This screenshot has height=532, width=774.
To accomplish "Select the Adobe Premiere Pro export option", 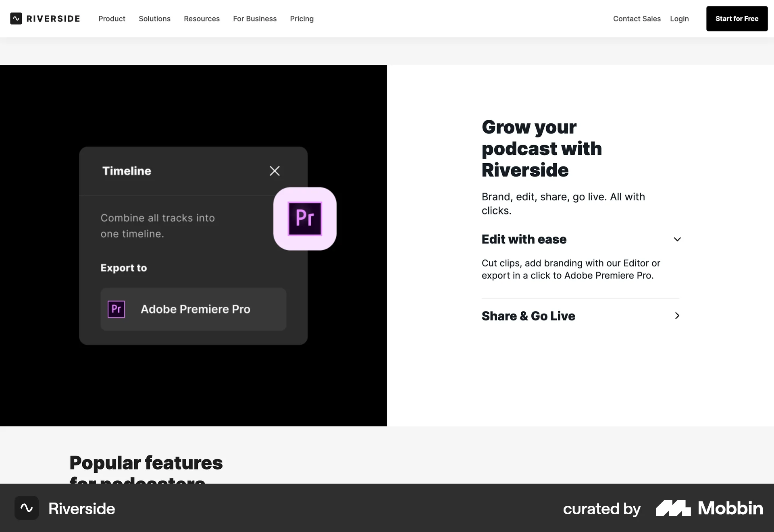I will [193, 309].
